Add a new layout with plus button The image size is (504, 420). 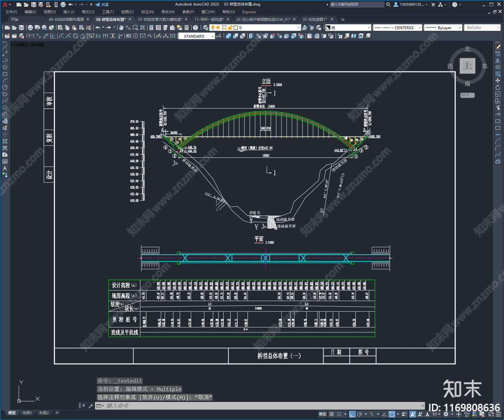(x=57, y=413)
